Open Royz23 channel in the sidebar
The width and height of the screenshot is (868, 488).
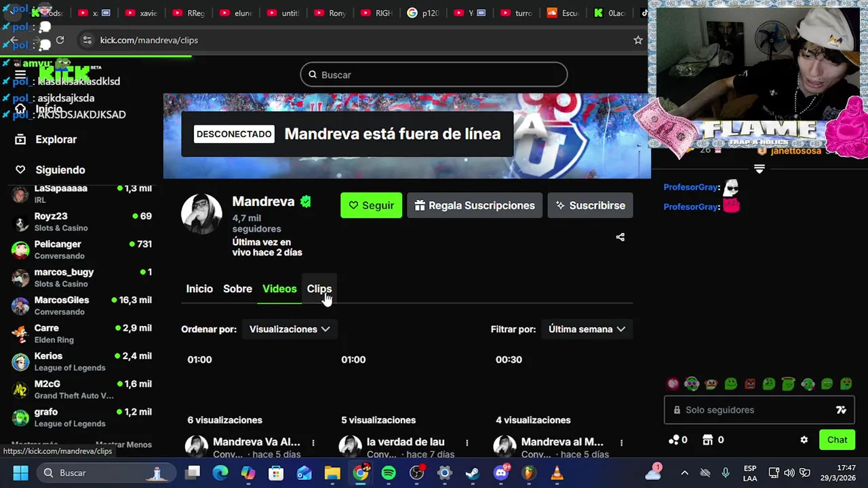[81, 222]
